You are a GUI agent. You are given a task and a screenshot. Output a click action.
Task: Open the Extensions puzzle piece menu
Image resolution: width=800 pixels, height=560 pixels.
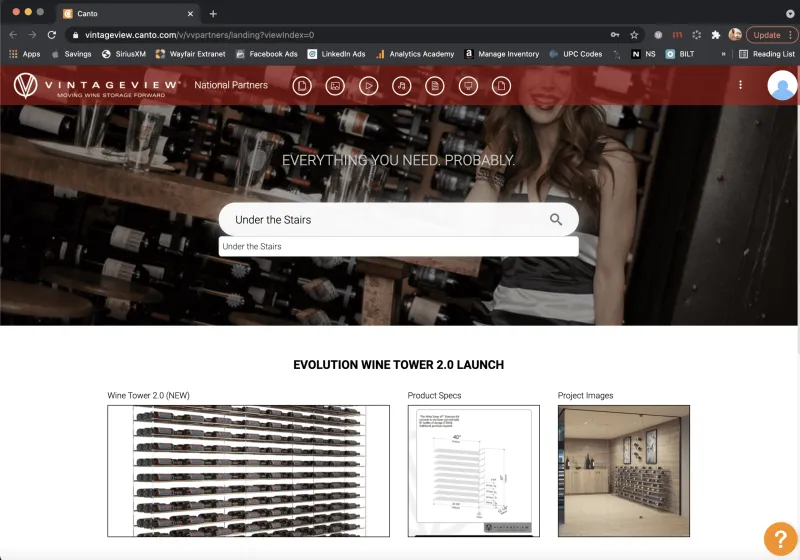click(716, 35)
